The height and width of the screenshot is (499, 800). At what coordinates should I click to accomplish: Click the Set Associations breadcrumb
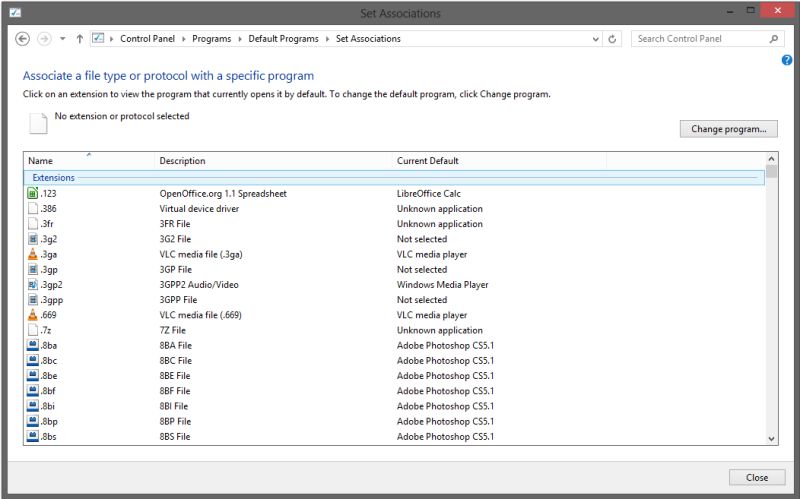[368, 39]
